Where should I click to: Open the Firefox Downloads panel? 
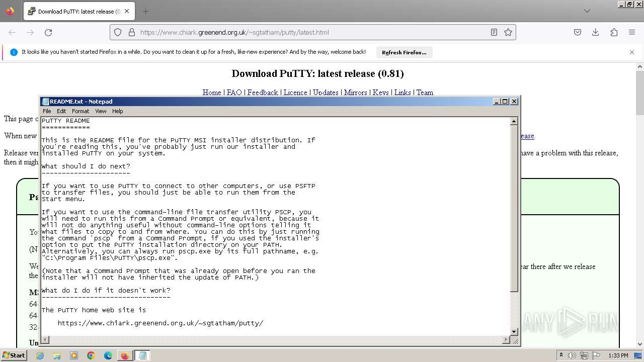(x=595, y=32)
